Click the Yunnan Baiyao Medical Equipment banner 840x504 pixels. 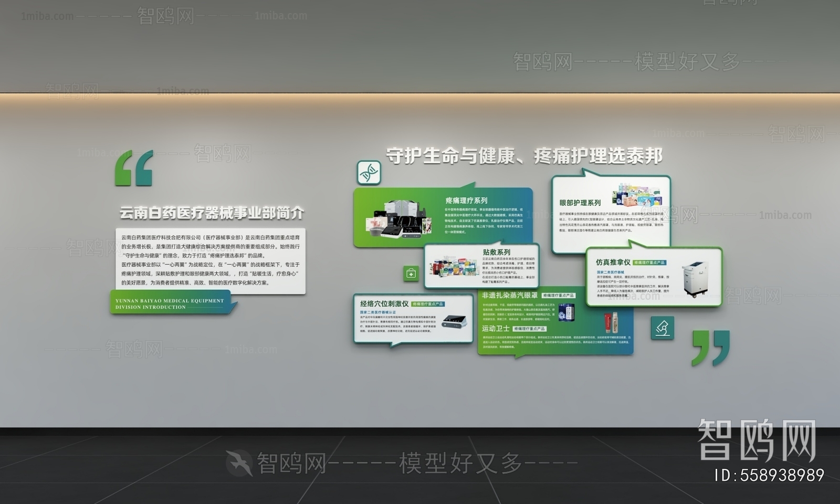click(x=171, y=304)
